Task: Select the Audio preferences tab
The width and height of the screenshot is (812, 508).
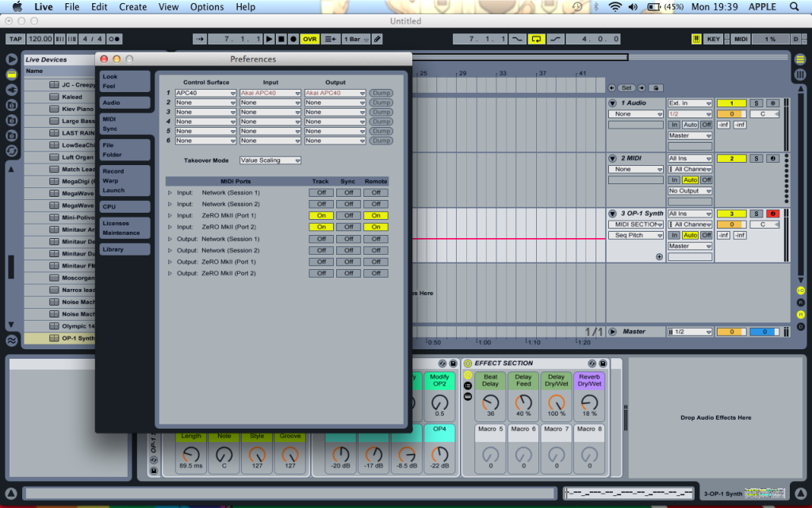Action: (124, 102)
